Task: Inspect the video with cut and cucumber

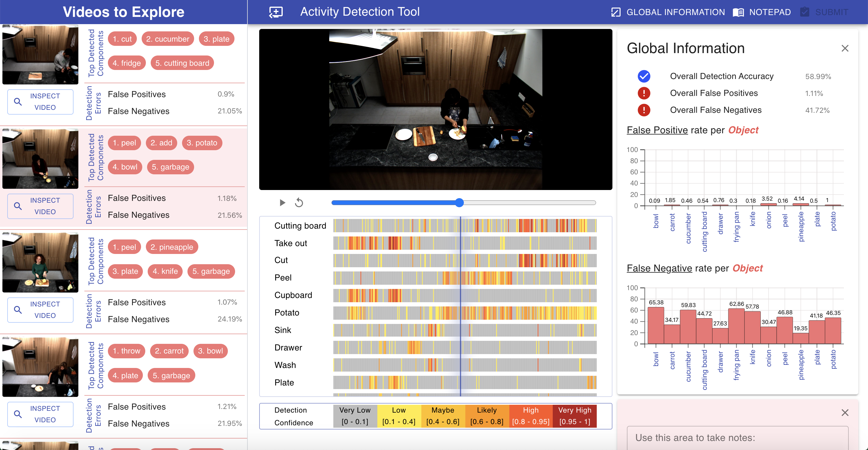Action: click(40, 101)
